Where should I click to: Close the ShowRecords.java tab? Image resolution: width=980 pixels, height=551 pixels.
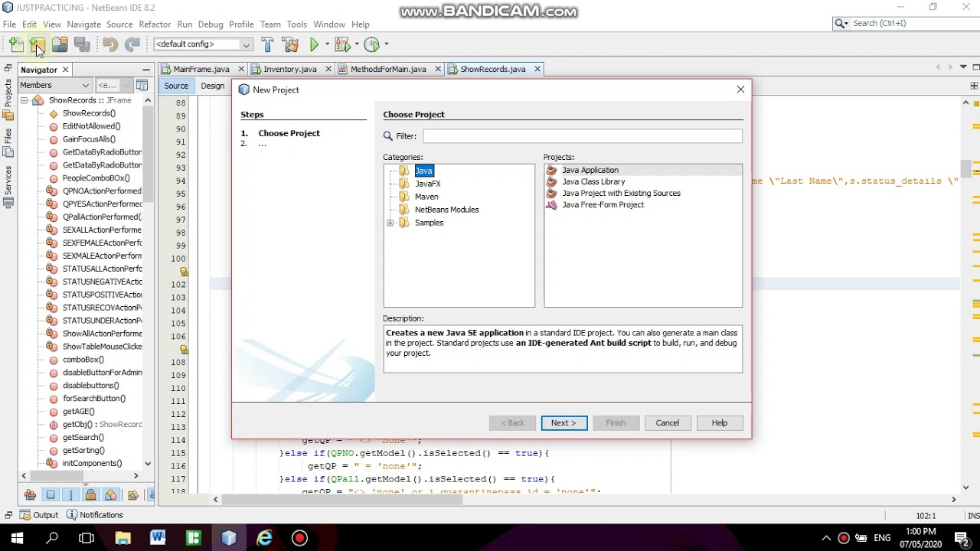pyautogui.click(x=537, y=69)
